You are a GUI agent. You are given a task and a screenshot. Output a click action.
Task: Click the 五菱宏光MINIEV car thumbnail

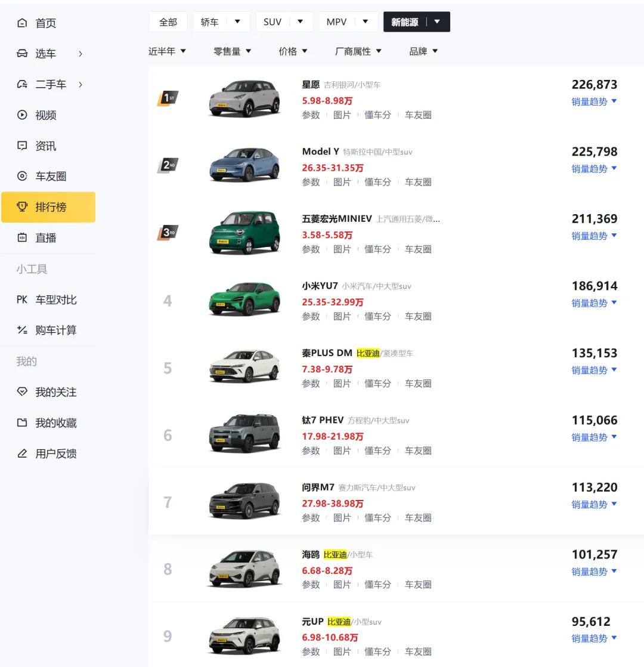[244, 232]
